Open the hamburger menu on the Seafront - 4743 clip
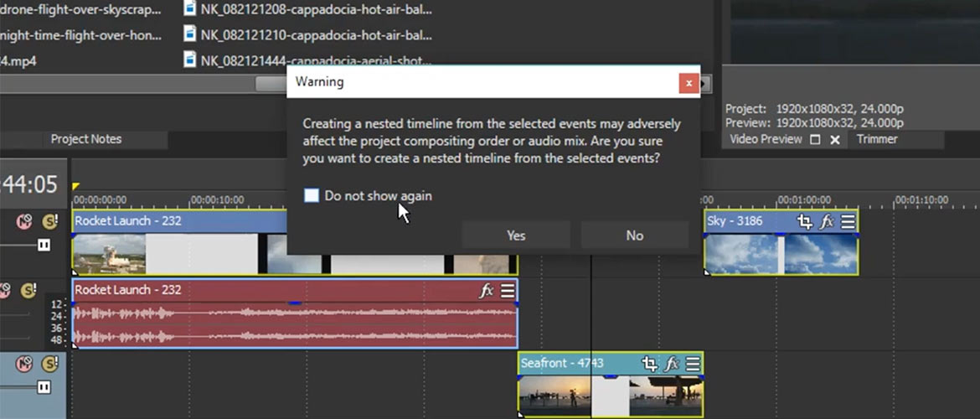This screenshot has width=980, height=419. tap(693, 364)
